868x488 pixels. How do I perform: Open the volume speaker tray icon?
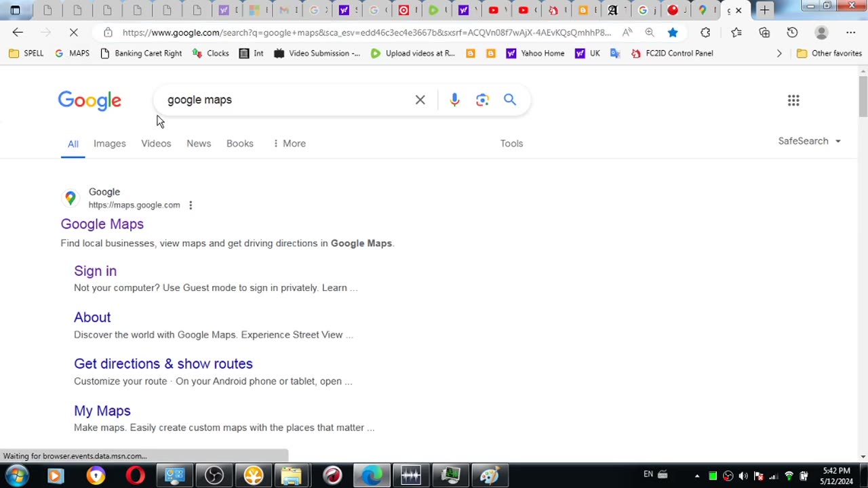[x=743, y=476]
